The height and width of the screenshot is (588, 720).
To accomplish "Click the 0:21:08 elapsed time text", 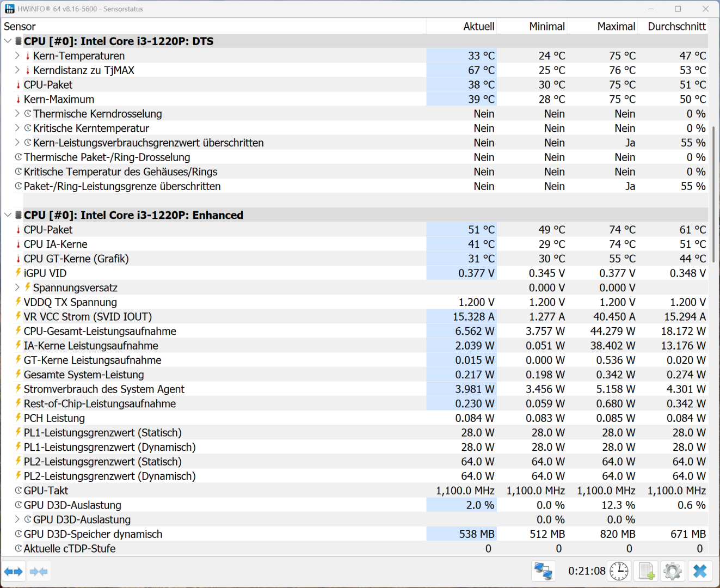I will pos(587,571).
